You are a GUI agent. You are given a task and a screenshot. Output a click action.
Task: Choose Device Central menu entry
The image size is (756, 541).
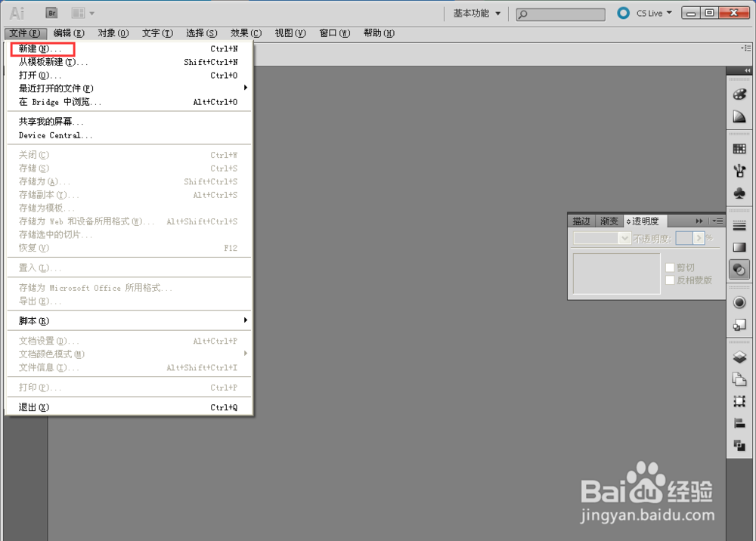tap(129, 135)
